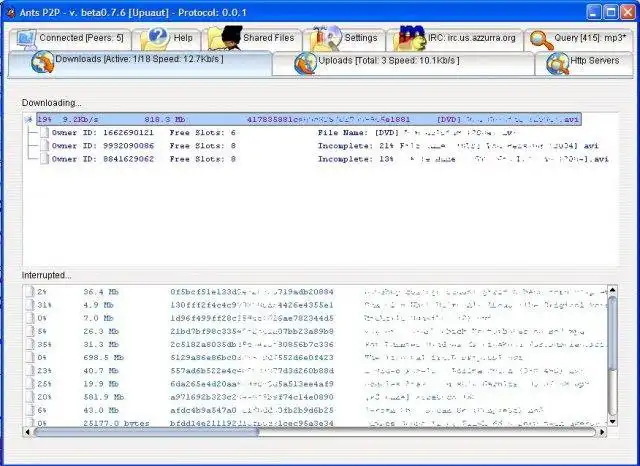Click the Uploads globe icon
Screen dimensions: 640x466
coord(306,64)
